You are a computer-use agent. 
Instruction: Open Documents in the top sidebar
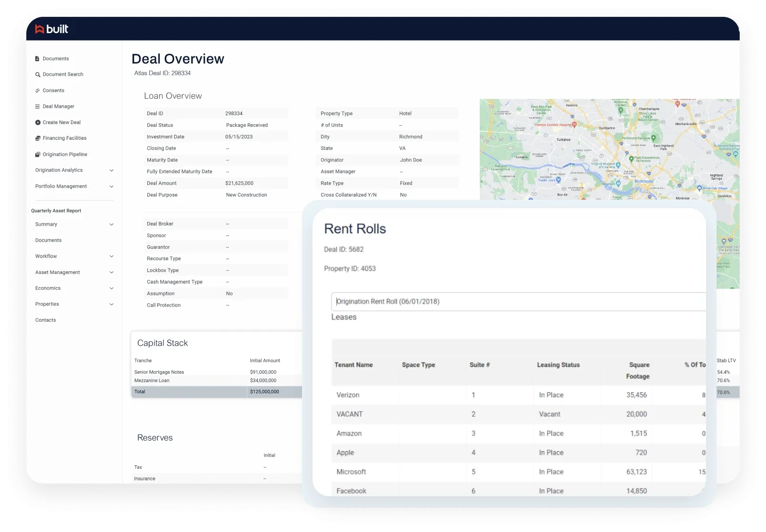56,59
